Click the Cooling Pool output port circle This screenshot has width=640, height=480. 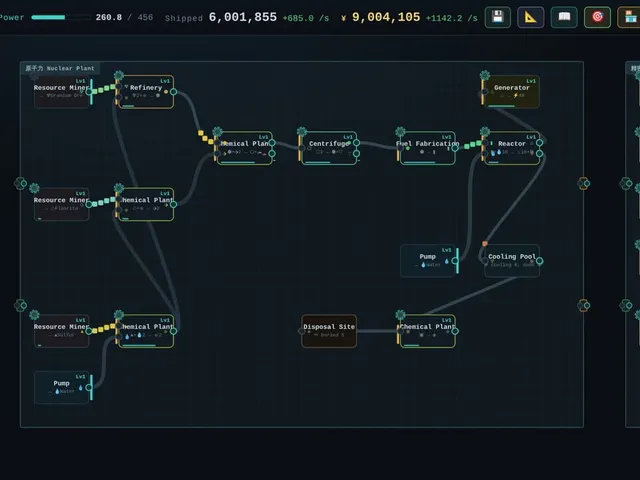540,261
